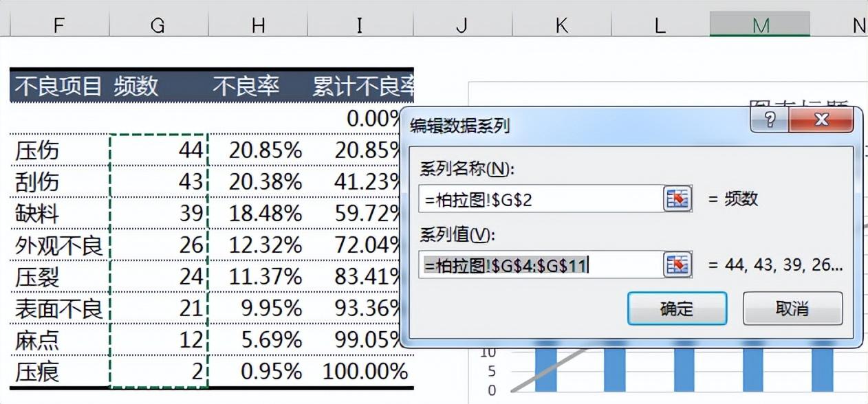Click the 编辑数据系列 dialog title bar

576,124
